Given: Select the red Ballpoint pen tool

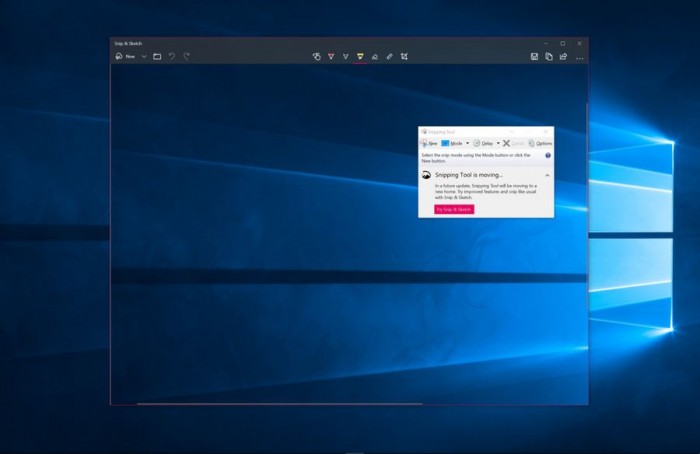Looking at the screenshot, I should [331, 56].
